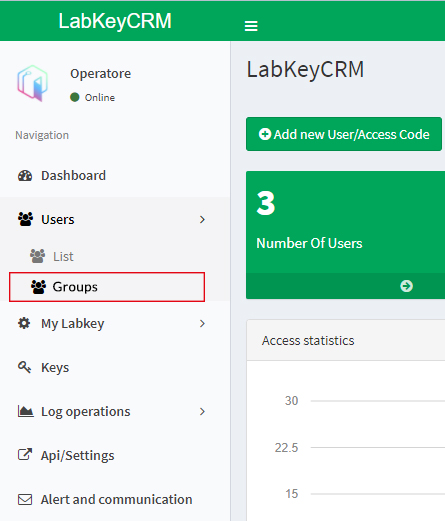Image resolution: width=445 pixels, height=521 pixels.
Task: Toggle the hamburger sidebar menu icon
Action: coord(251,26)
